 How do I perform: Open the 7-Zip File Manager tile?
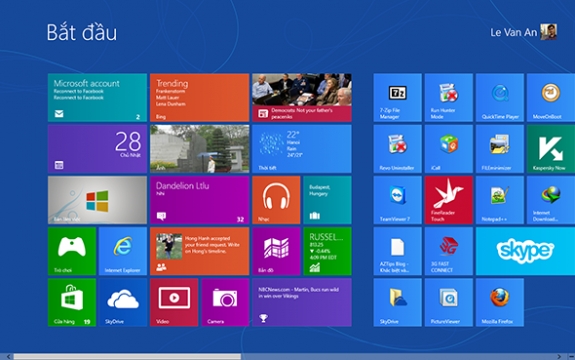[x=398, y=98]
